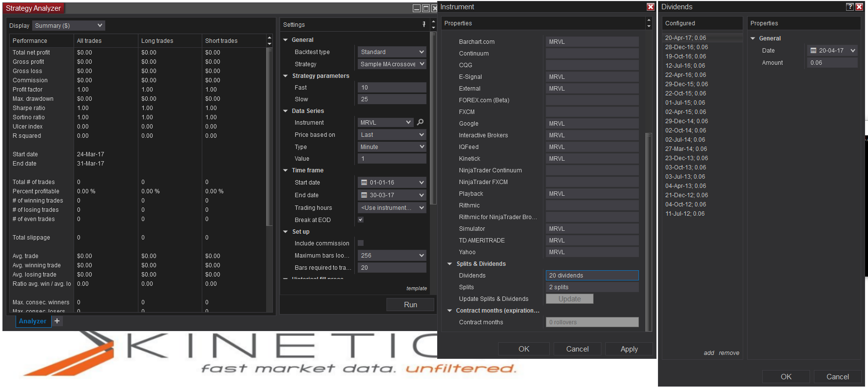This screenshot has height=390, width=868.
Task: Click the up arrow in Instrument Properties header
Action: tap(649, 20)
